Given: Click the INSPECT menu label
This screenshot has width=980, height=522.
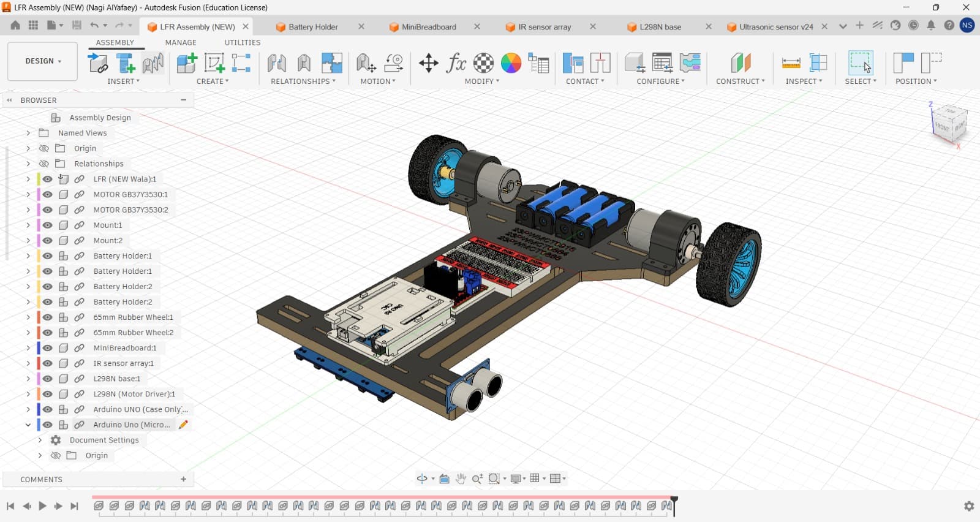Looking at the screenshot, I should [x=804, y=81].
